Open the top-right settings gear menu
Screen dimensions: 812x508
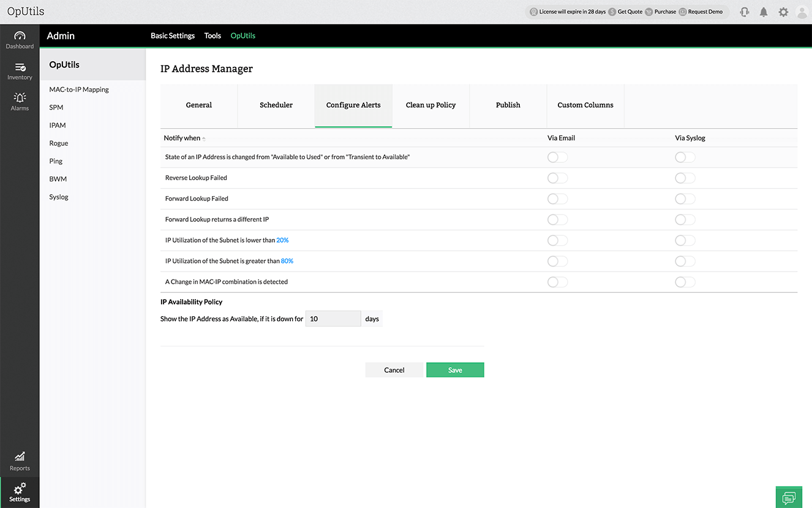783,11
